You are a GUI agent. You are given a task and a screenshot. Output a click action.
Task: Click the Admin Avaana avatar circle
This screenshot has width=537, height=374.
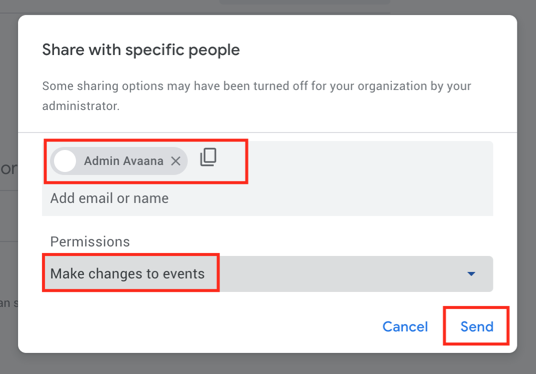[65, 161]
